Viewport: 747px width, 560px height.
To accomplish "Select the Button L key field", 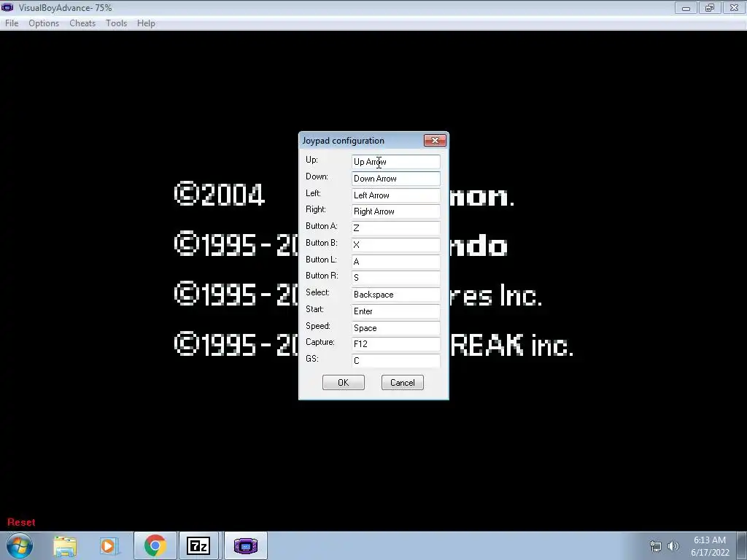I will coord(396,262).
